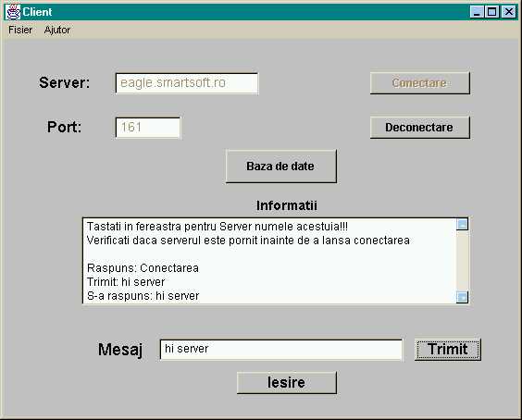This screenshot has width=522, height=420.
Task: Minimize the Client window
Action: pyautogui.click(x=477, y=12)
